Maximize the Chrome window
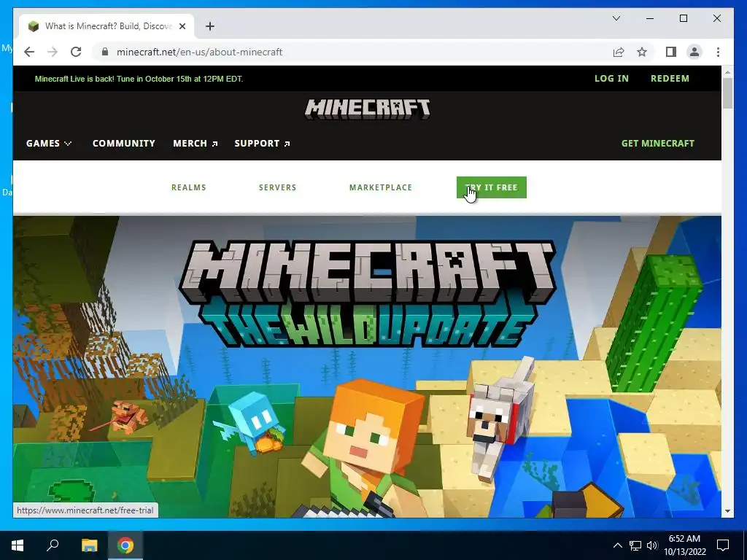This screenshot has width=747, height=560. [683, 18]
